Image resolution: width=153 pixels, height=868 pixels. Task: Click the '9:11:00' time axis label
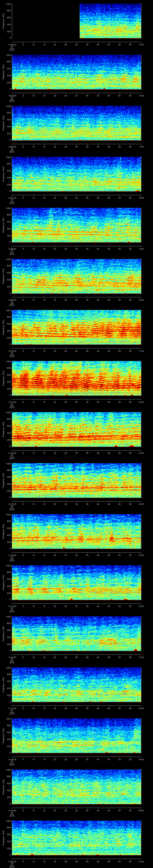[x=12, y=402]
